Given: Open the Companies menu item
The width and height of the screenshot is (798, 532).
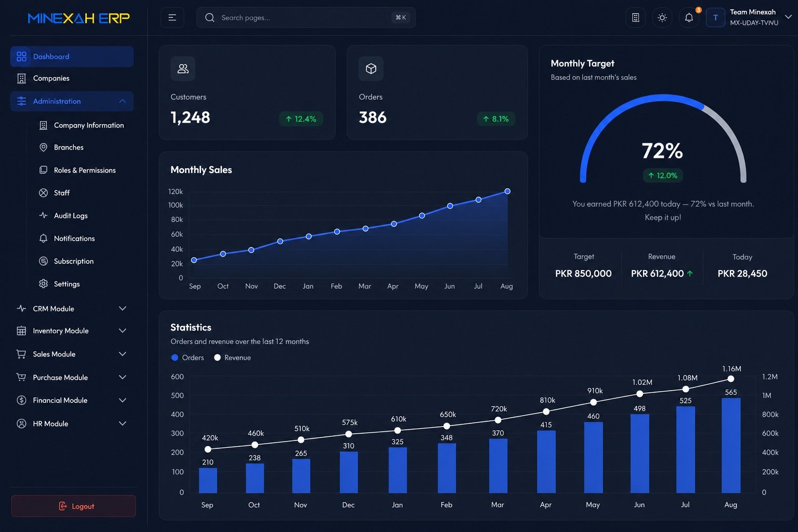Looking at the screenshot, I should (x=72, y=78).
